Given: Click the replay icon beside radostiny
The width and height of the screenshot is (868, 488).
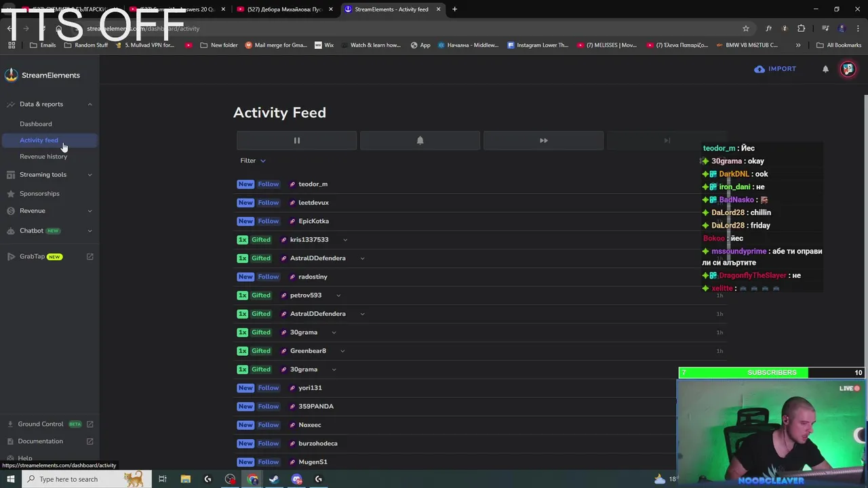Looking at the screenshot, I should (x=292, y=277).
